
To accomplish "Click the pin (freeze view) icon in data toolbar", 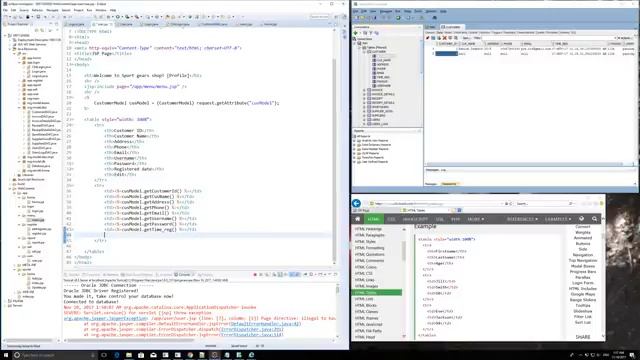I will point(427,38).
